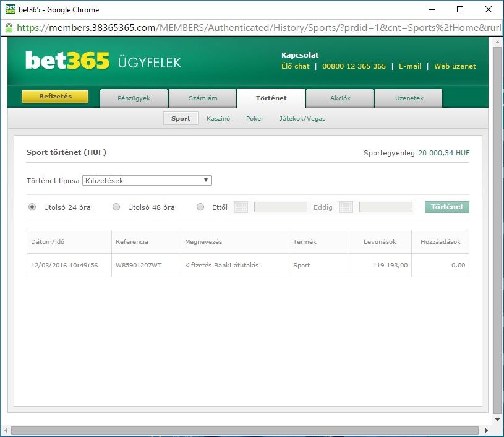Click the horizontal scrollbar thumb
Screen dimensions: 504x437
coord(245,430)
